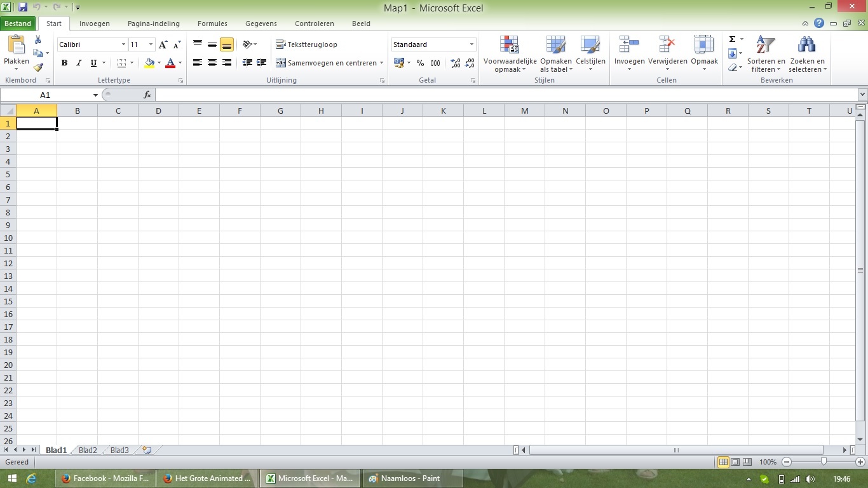Expand the Name Box dropdown arrow
This screenshot has width=868, height=488.
point(95,95)
